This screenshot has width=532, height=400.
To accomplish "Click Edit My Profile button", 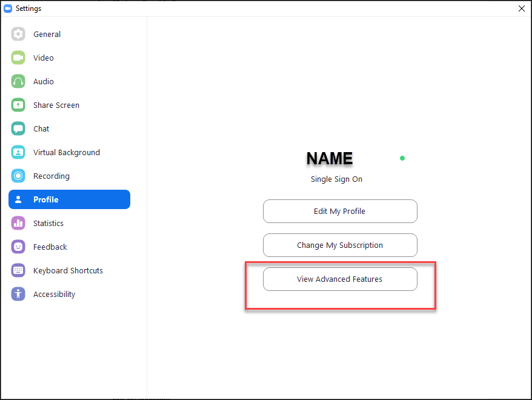I will click(x=340, y=211).
